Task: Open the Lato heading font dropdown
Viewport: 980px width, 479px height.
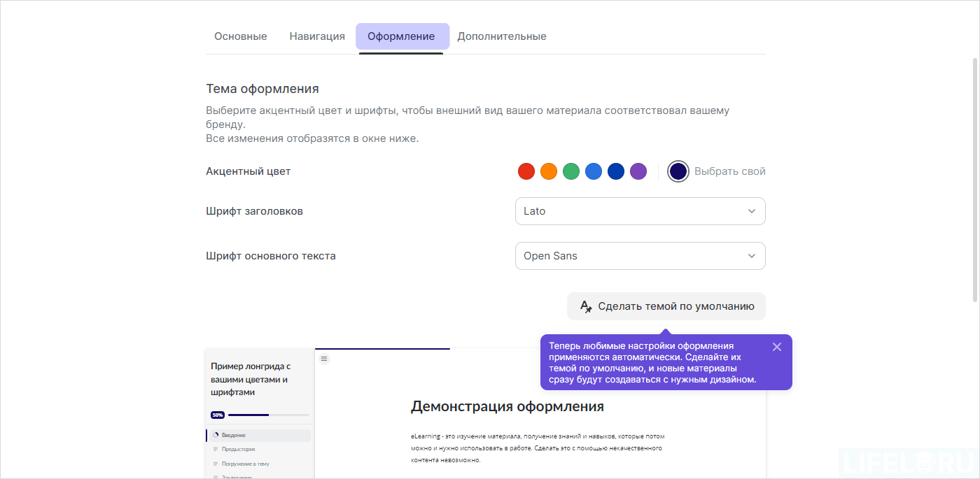Action: [x=640, y=211]
